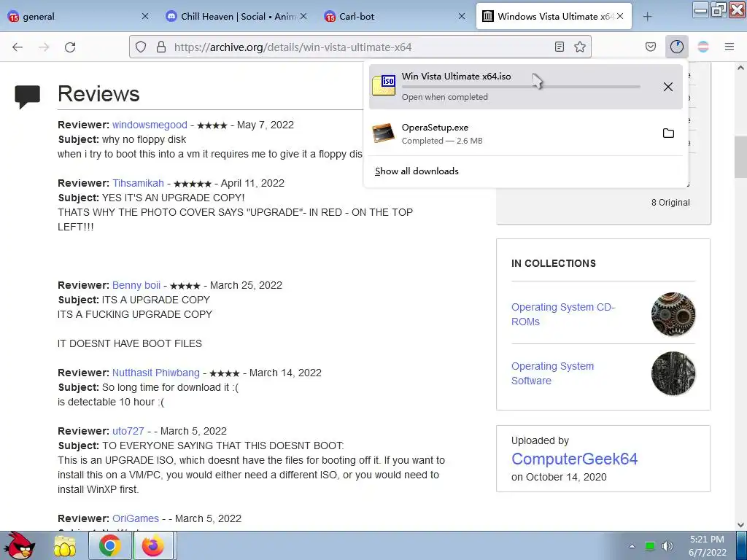Show OperaSetup.exe in its folder
This screenshot has width=747, height=560.
point(668,133)
